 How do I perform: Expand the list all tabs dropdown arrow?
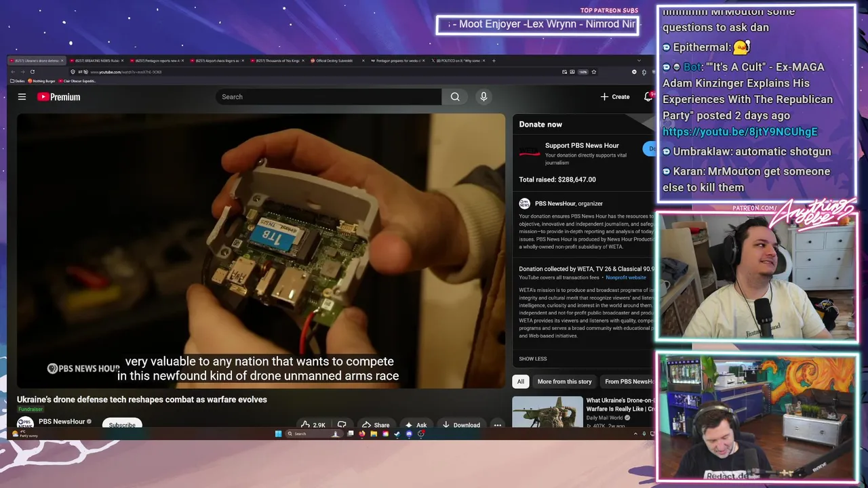(639, 61)
